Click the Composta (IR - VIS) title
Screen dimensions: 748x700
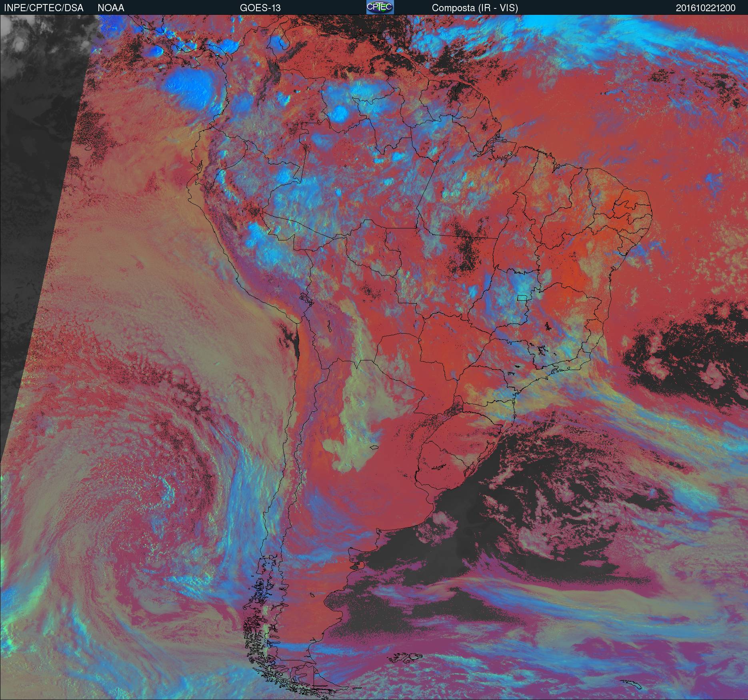[x=475, y=8]
